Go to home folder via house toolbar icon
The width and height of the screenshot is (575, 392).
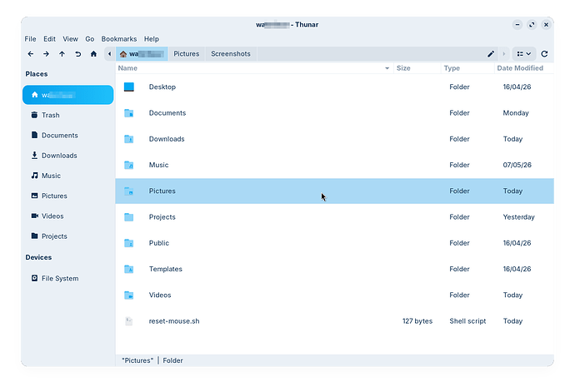[x=93, y=54]
